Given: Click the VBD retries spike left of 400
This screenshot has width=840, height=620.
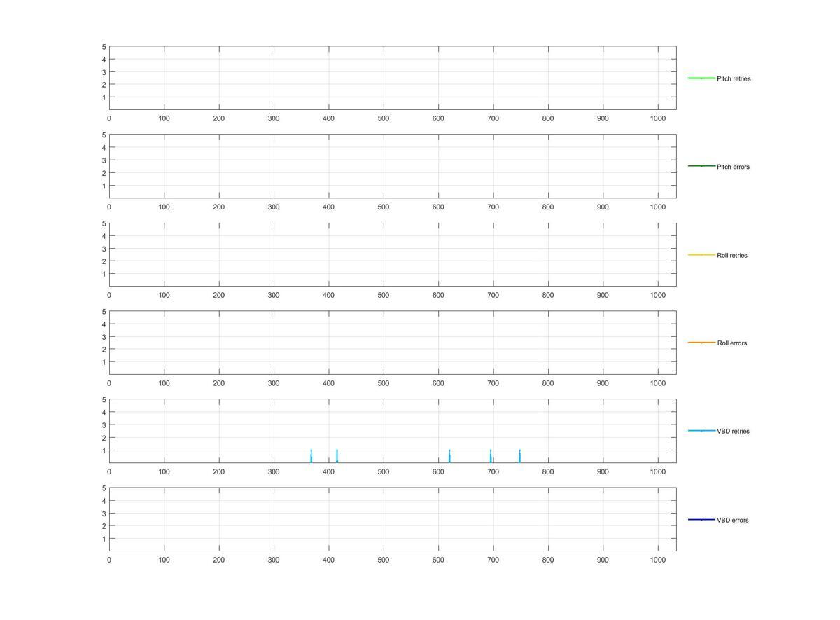Looking at the screenshot, I should (311, 456).
